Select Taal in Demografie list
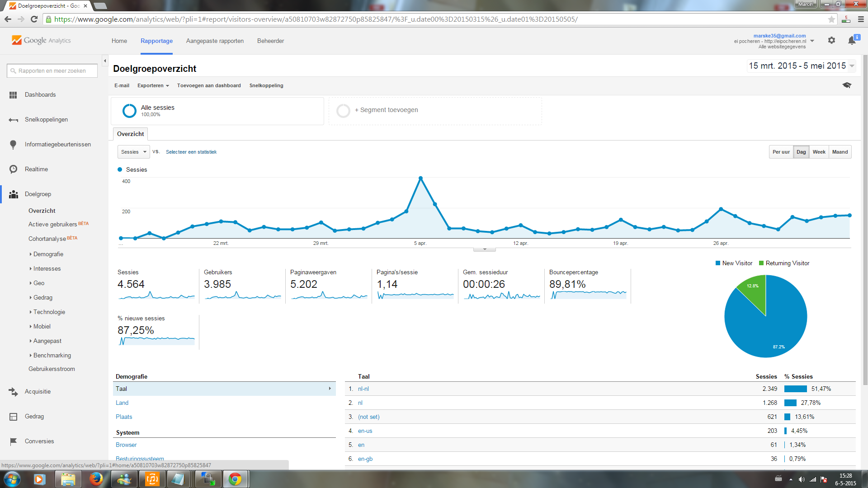Image resolution: width=868 pixels, height=488 pixels. 224,389
